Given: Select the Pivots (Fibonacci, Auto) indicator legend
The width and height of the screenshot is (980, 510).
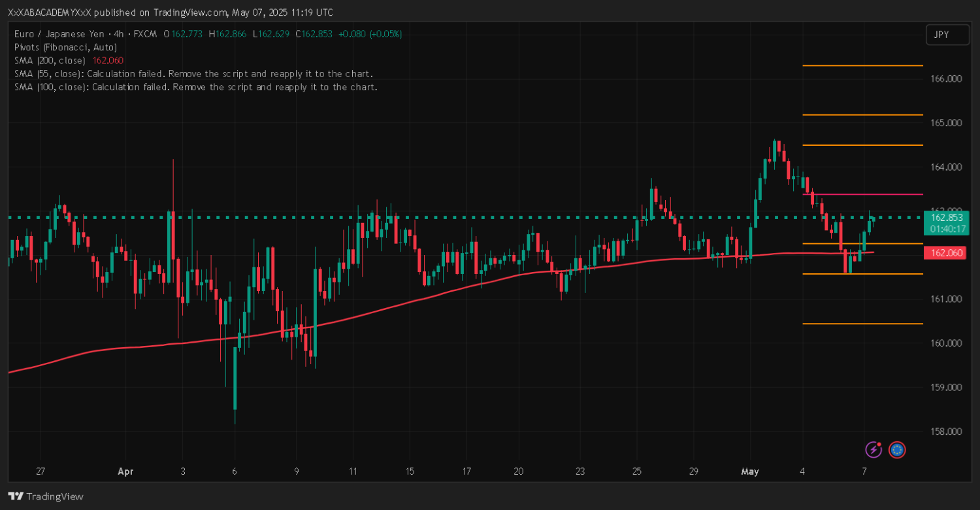Looking at the screenshot, I should pos(65,47).
